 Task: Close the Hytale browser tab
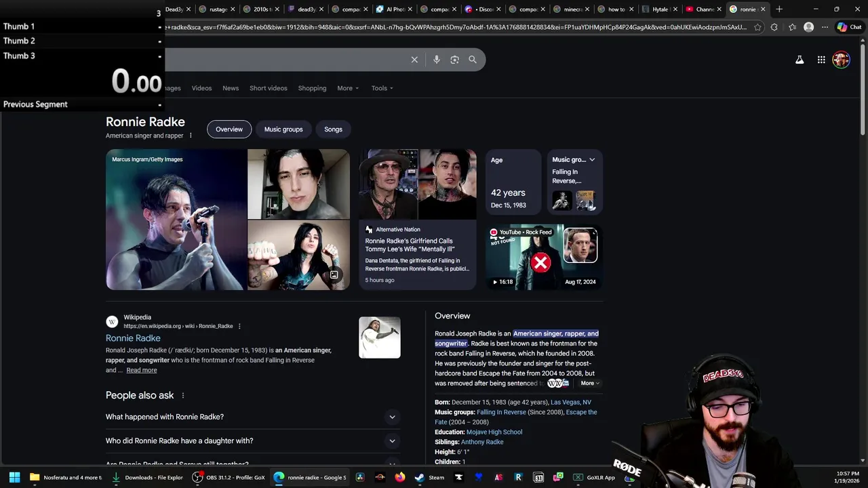pos(675,9)
